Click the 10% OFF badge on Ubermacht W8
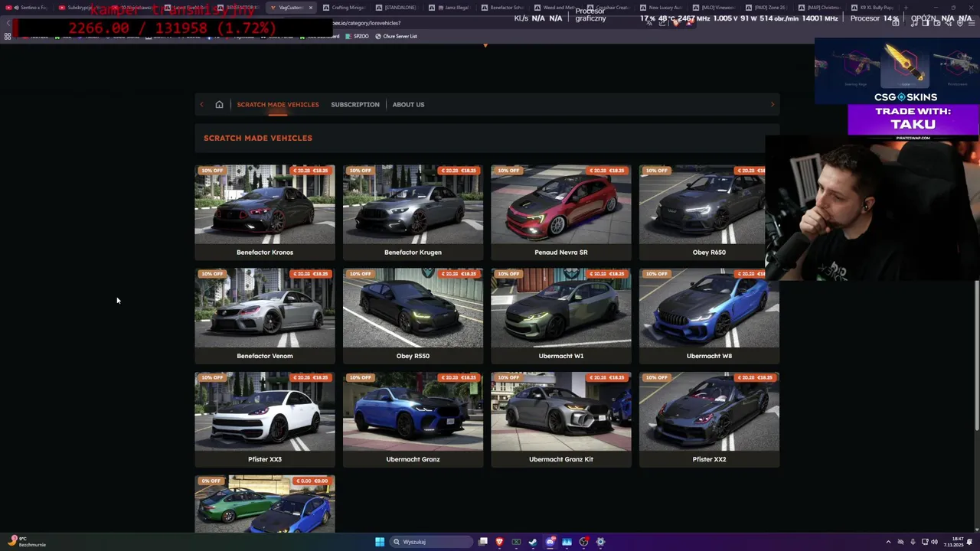This screenshot has height=551, width=980. tap(656, 274)
